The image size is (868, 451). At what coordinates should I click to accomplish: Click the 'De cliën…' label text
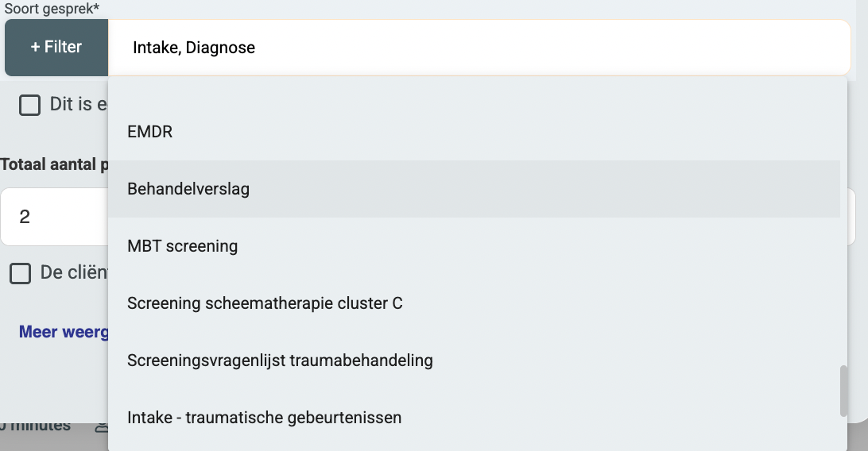click(x=74, y=273)
